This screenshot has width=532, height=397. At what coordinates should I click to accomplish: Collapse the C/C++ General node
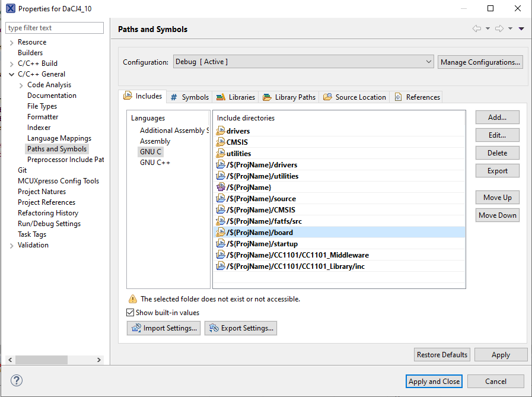11,74
